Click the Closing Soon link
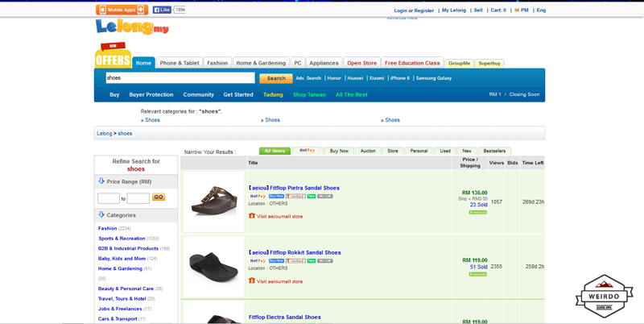The height and width of the screenshot is (324, 644). coord(525,94)
